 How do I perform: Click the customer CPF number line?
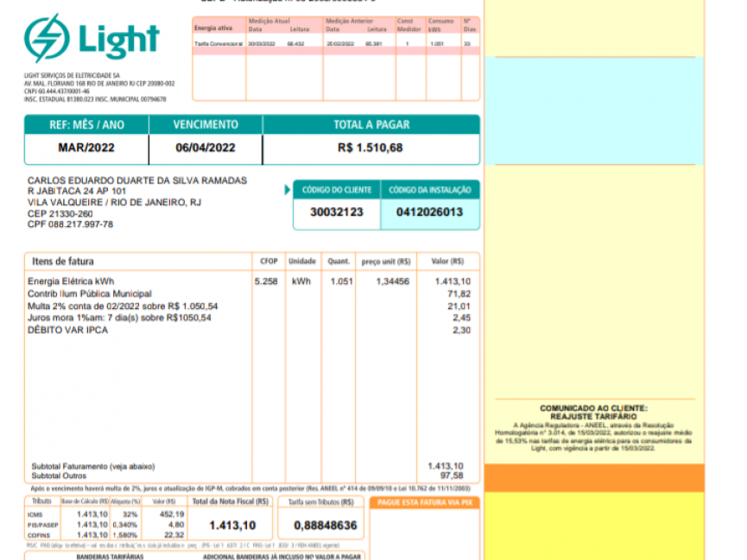71,224
